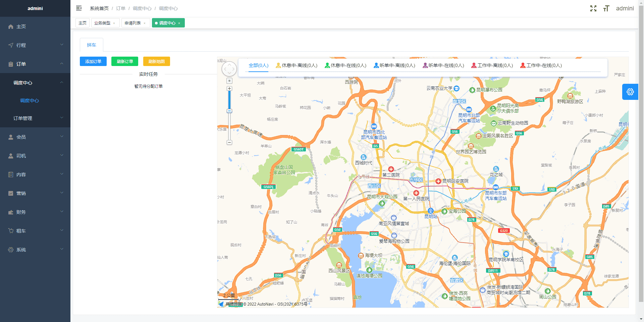Select the 休息中-在线(0人) filter tab

[345, 65]
